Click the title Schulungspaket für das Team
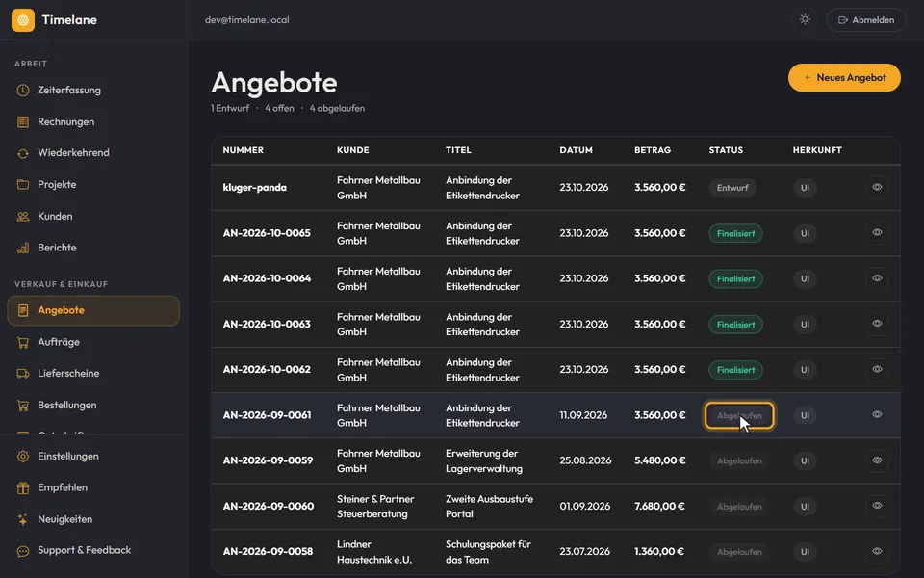 tap(488, 552)
